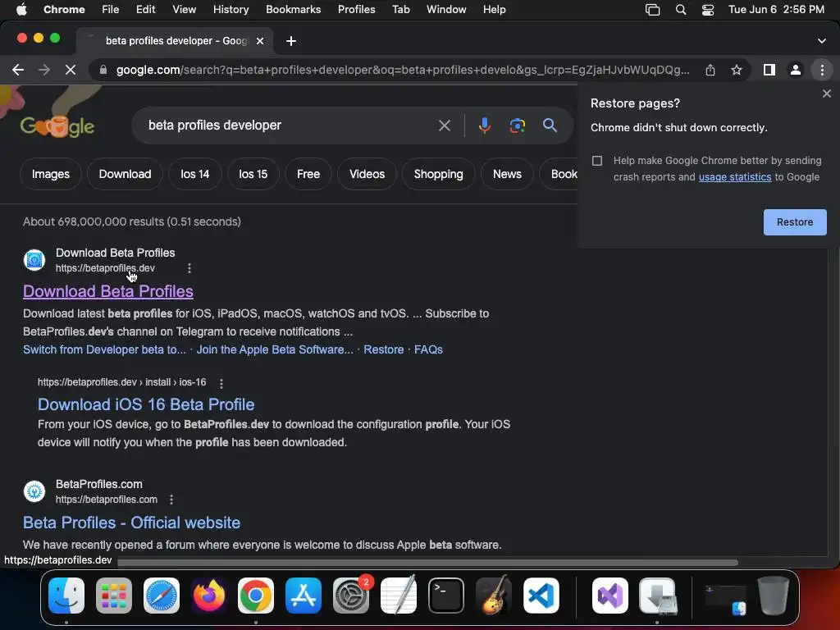Open Control Center in the menu bar
This screenshot has height=630, width=840.
click(708, 10)
